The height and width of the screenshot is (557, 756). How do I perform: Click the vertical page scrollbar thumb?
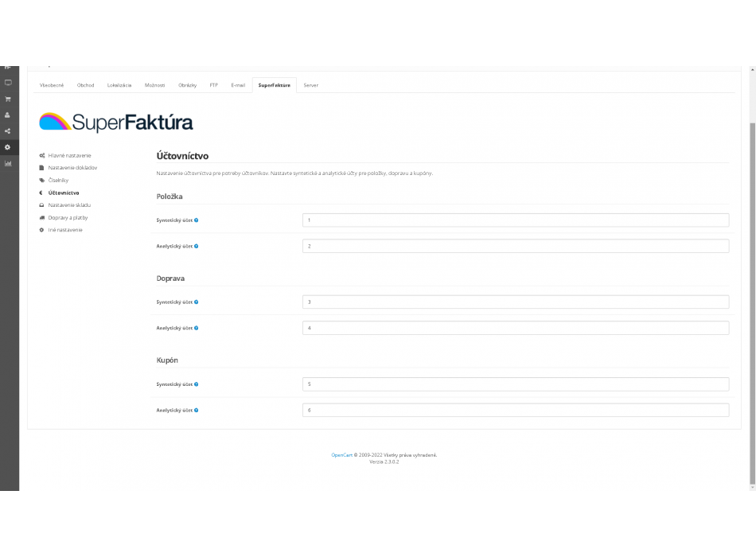pyautogui.click(x=752, y=303)
